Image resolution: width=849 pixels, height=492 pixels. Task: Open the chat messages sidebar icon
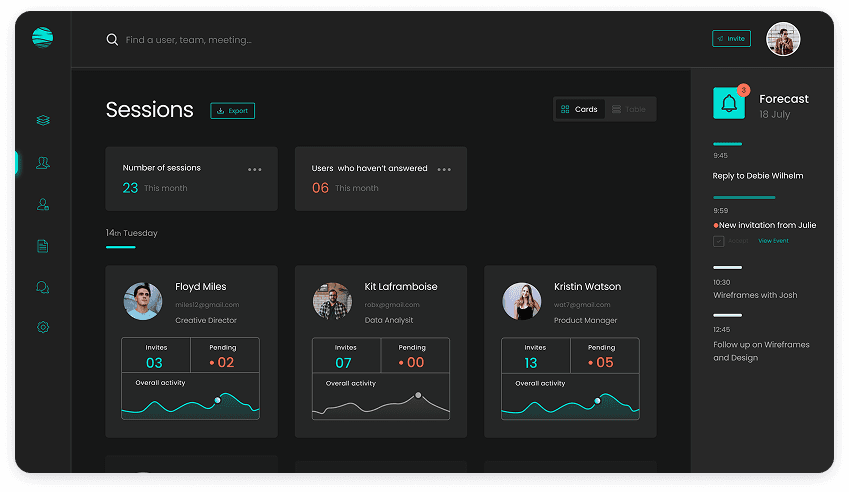pyautogui.click(x=42, y=287)
